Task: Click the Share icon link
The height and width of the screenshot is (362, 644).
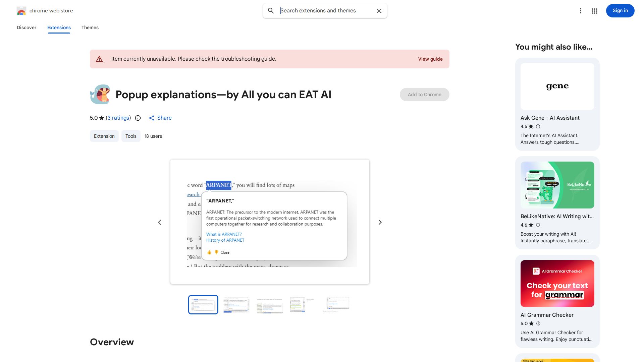Action: tap(160, 118)
